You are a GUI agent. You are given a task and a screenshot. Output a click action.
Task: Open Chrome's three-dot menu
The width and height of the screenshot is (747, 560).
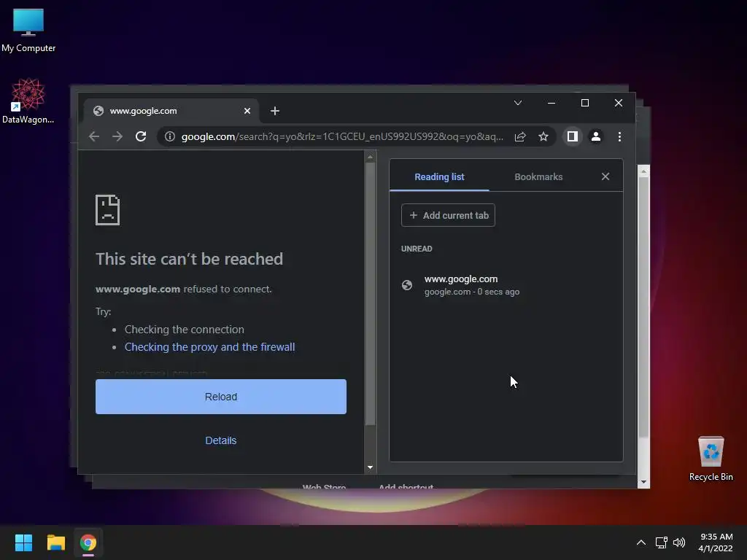pyautogui.click(x=619, y=136)
